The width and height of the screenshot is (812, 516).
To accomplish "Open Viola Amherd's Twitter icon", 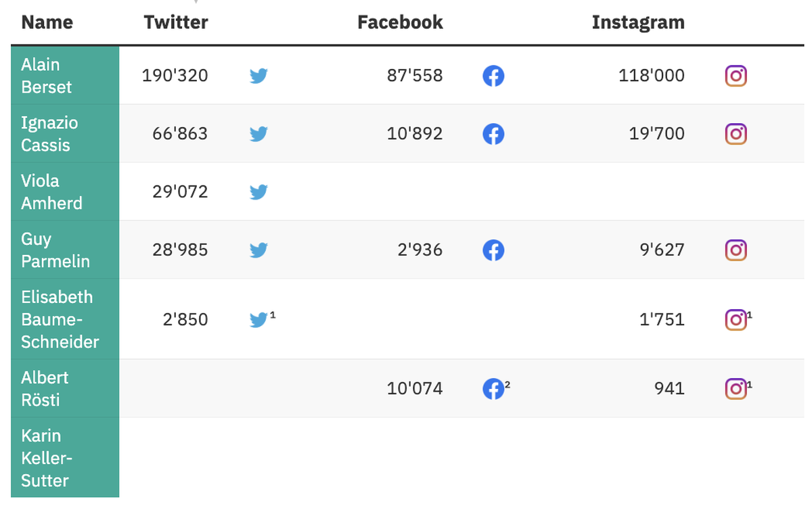I will click(x=258, y=192).
